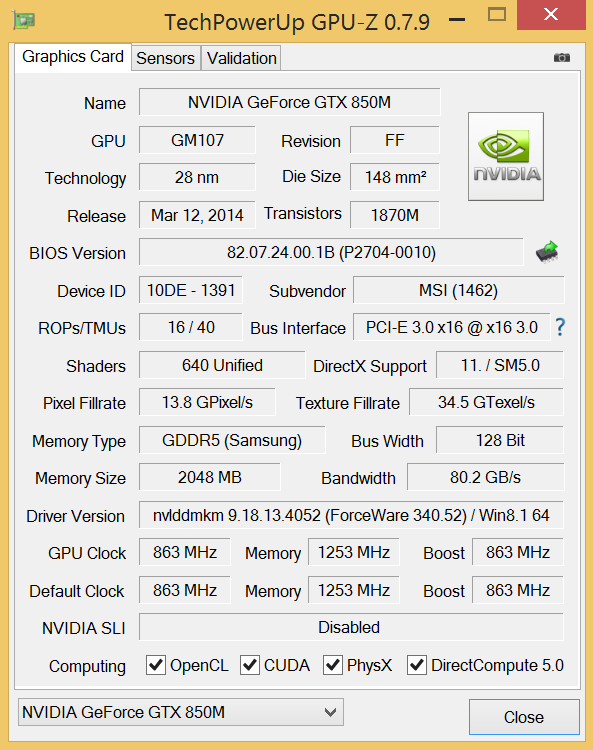
Task: Click the DirectX Support value 11. / SM5.0
Action: 500,365
